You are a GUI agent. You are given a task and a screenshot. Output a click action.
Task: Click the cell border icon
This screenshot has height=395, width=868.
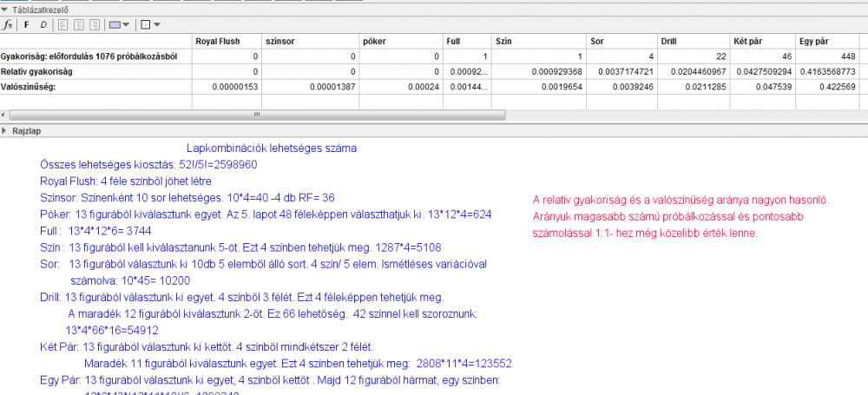(145, 25)
